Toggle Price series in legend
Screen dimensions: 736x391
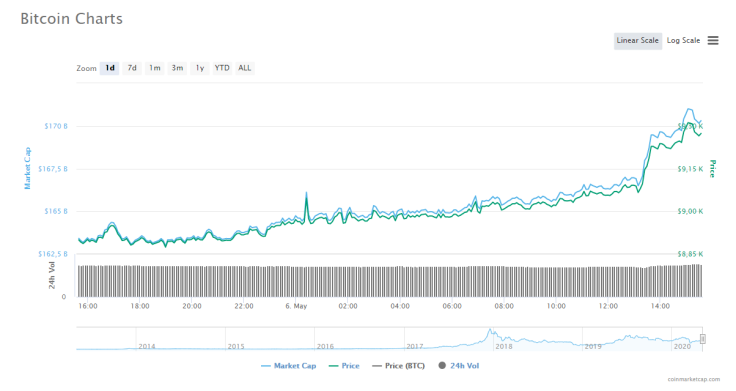[344, 366]
